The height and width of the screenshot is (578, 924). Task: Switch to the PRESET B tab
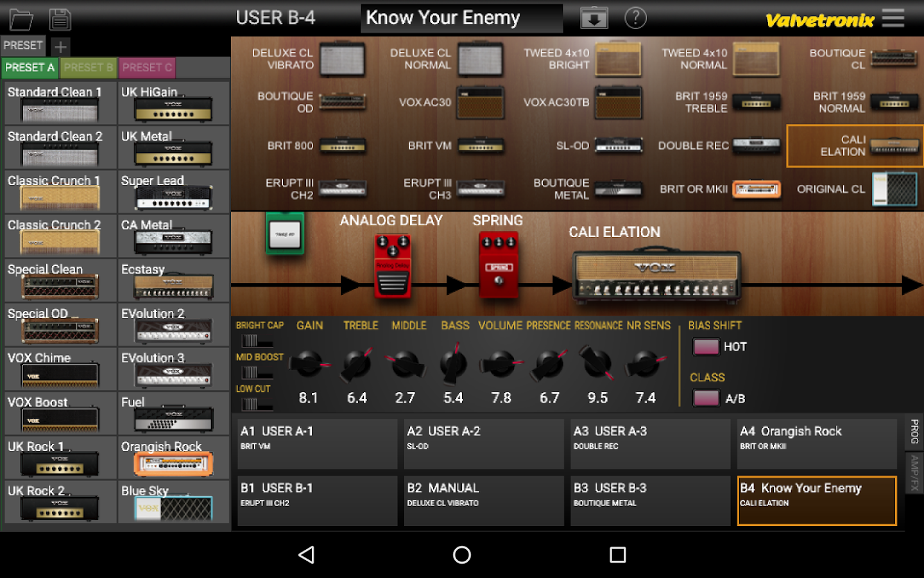point(89,67)
